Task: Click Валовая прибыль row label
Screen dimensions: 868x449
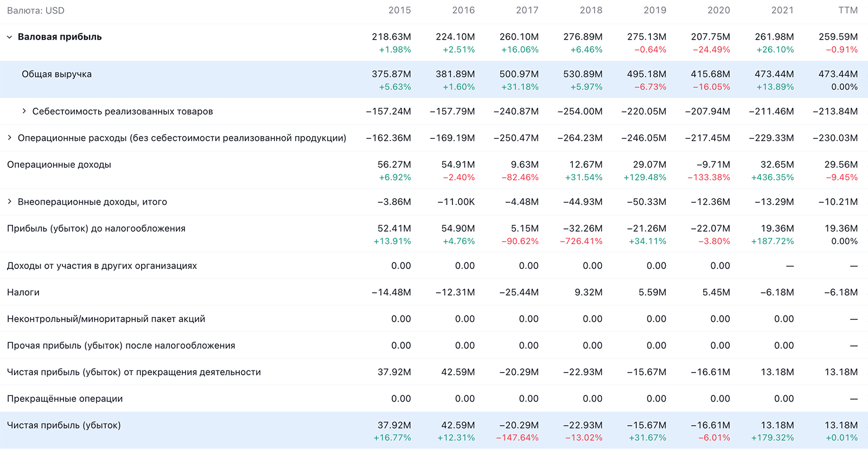Action: click(60, 37)
